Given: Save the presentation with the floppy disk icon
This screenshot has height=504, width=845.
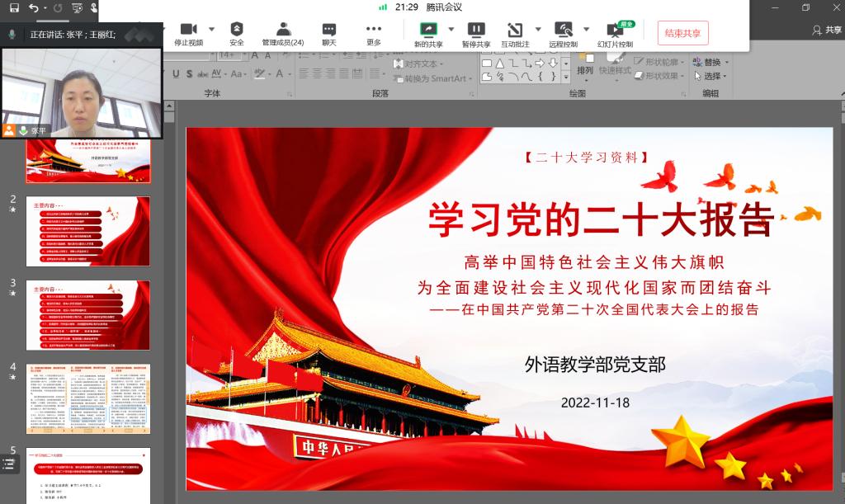Looking at the screenshot, I should [14, 7].
